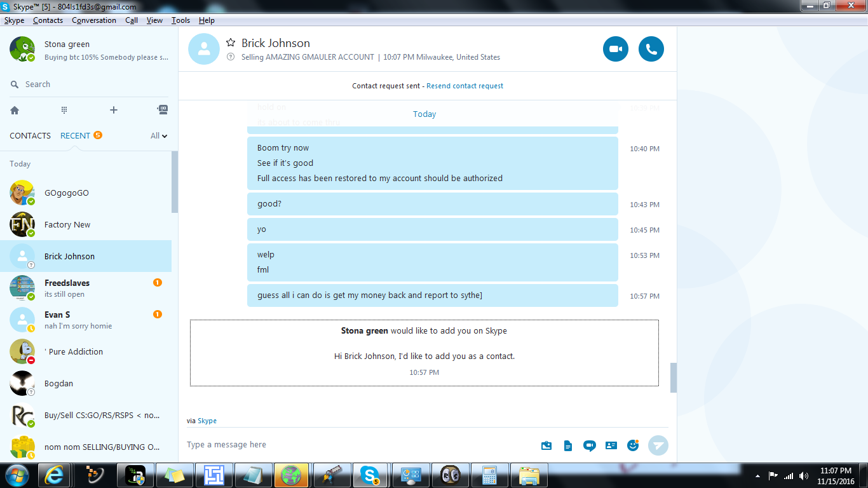
Task: Open the View menu
Action: click(155, 20)
